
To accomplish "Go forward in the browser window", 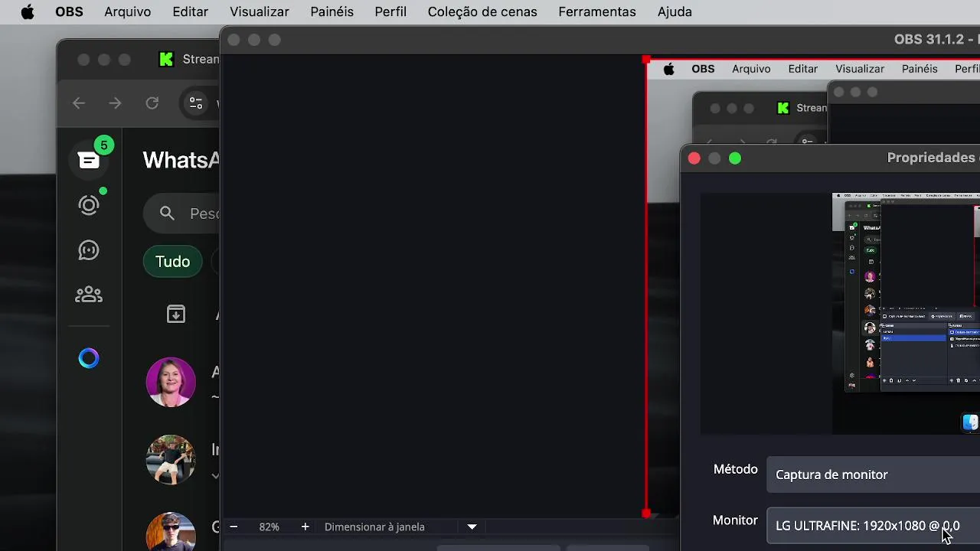I will (115, 103).
